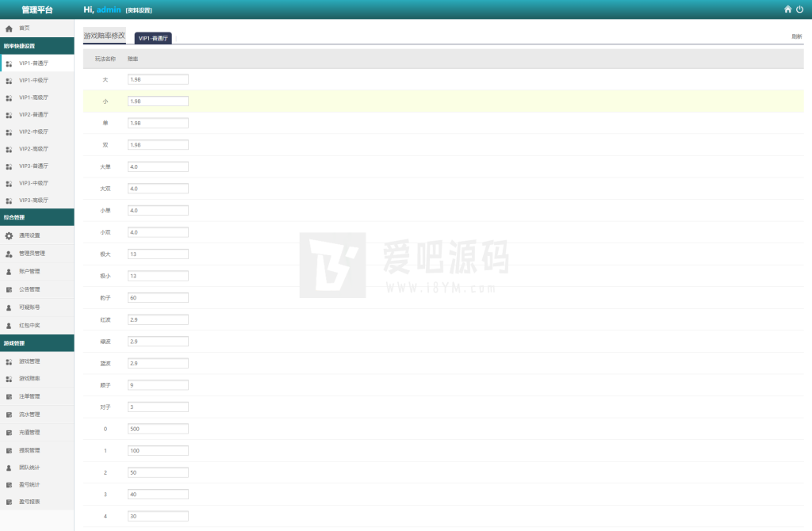Click the 玩法名称 column header
This screenshot has width=812, height=531.
click(105, 59)
